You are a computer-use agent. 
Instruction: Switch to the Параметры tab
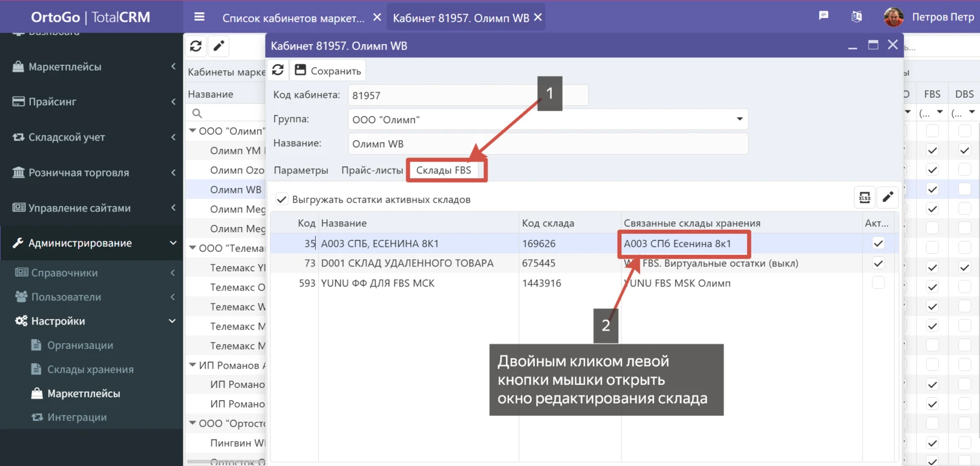point(301,170)
